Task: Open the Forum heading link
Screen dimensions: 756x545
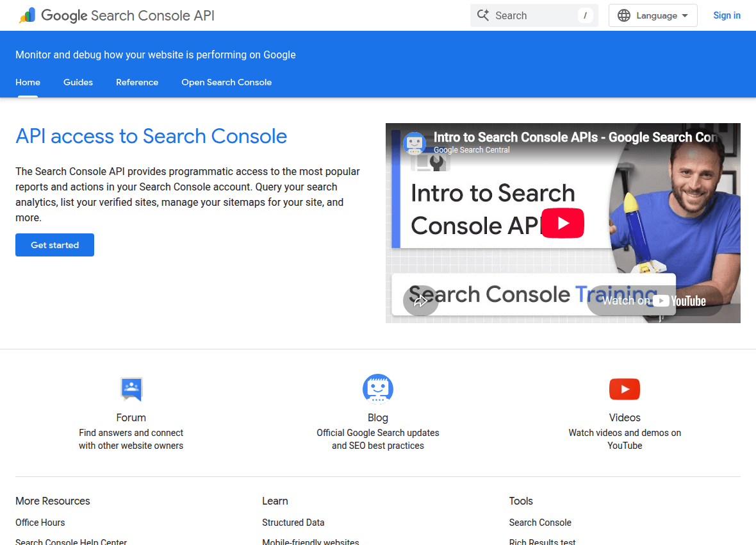Action: (131, 417)
